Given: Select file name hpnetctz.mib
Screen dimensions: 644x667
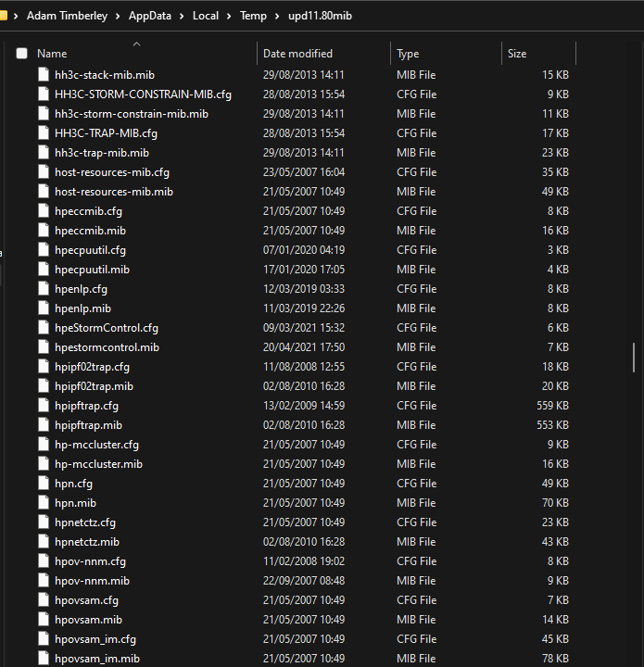Looking at the screenshot, I should point(87,542).
